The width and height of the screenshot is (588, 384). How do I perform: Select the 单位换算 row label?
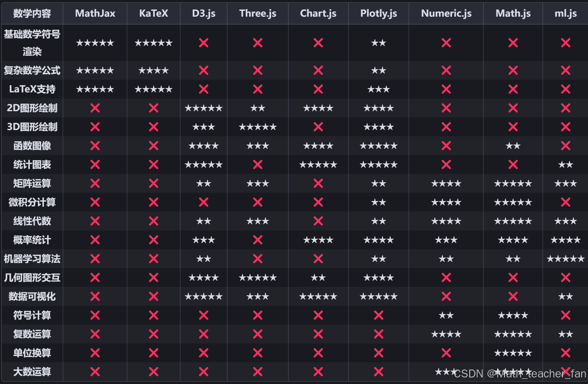point(32,353)
